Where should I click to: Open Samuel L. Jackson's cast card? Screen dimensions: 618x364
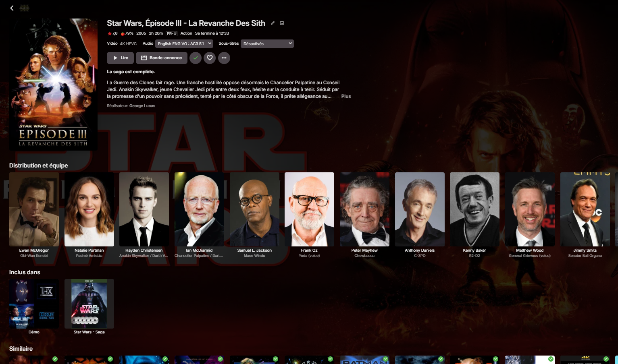pyautogui.click(x=254, y=215)
